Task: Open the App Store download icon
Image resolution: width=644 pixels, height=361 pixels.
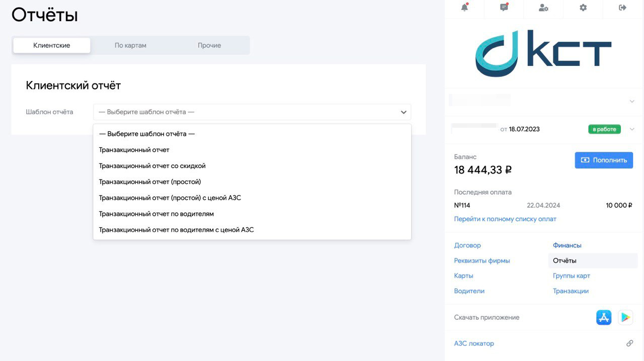Action: click(x=603, y=317)
